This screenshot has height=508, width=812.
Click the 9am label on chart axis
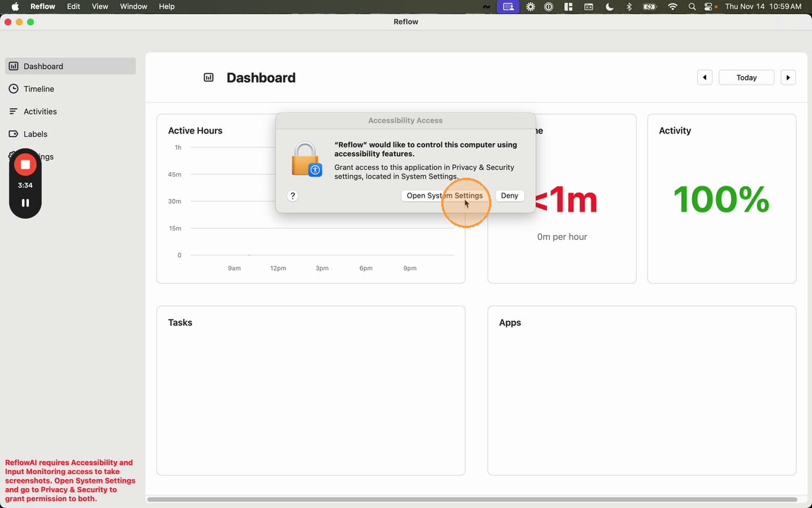tap(234, 268)
